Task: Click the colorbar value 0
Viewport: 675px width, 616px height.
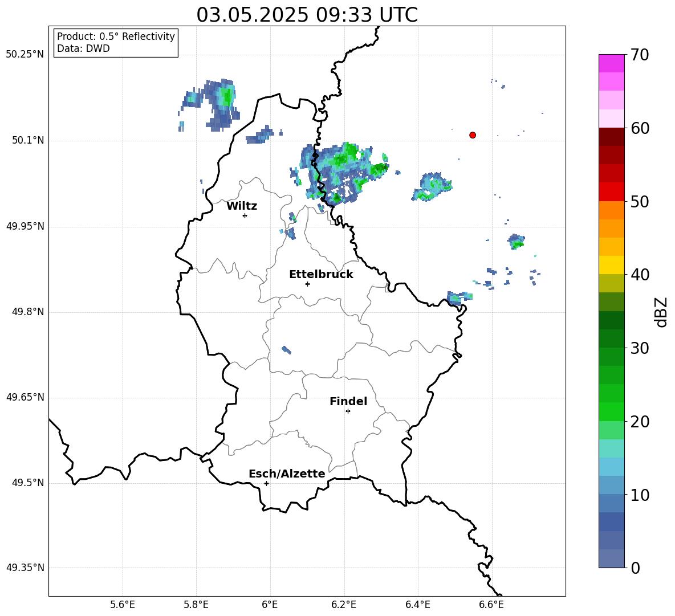Action: point(636,568)
